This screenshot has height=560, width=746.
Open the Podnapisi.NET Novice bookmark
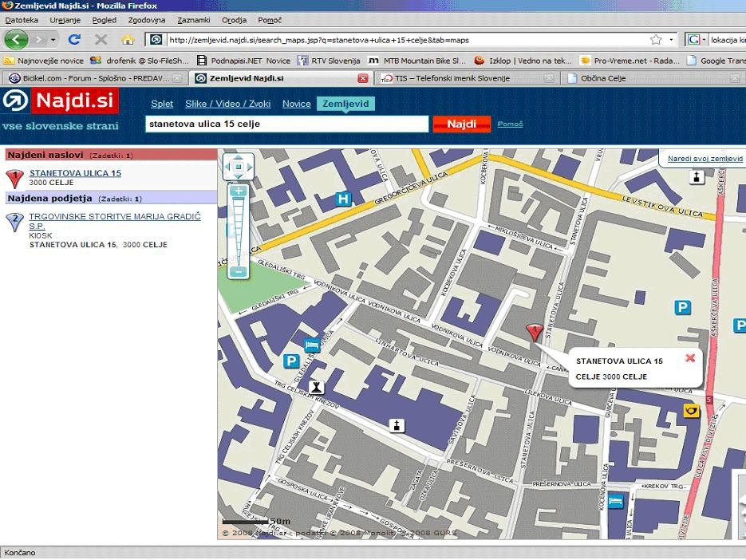(244, 61)
